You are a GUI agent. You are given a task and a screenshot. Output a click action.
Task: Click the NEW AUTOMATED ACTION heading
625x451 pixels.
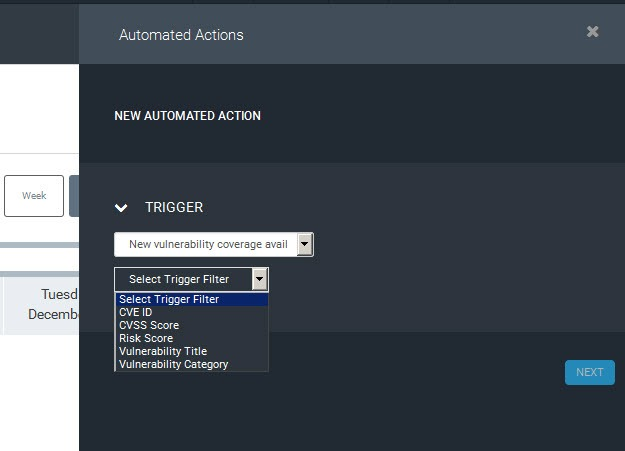point(187,116)
